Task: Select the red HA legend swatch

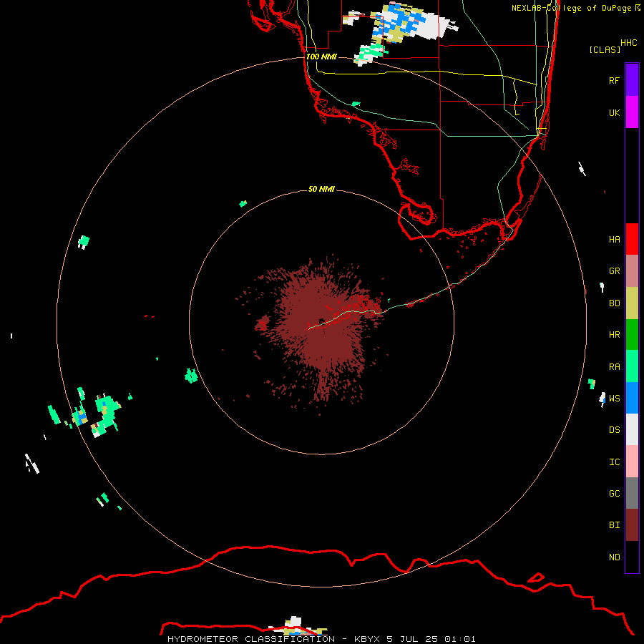Action: tap(632, 239)
